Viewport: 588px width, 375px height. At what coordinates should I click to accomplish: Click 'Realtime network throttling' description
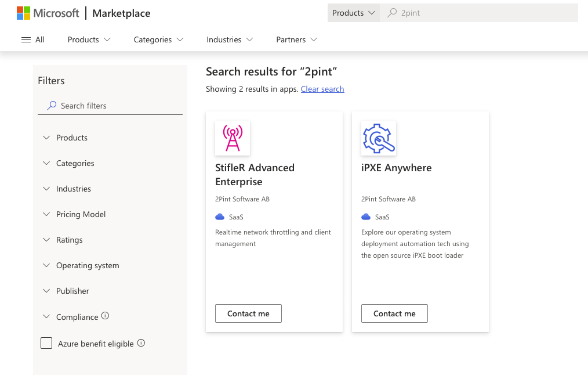coord(273,238)
